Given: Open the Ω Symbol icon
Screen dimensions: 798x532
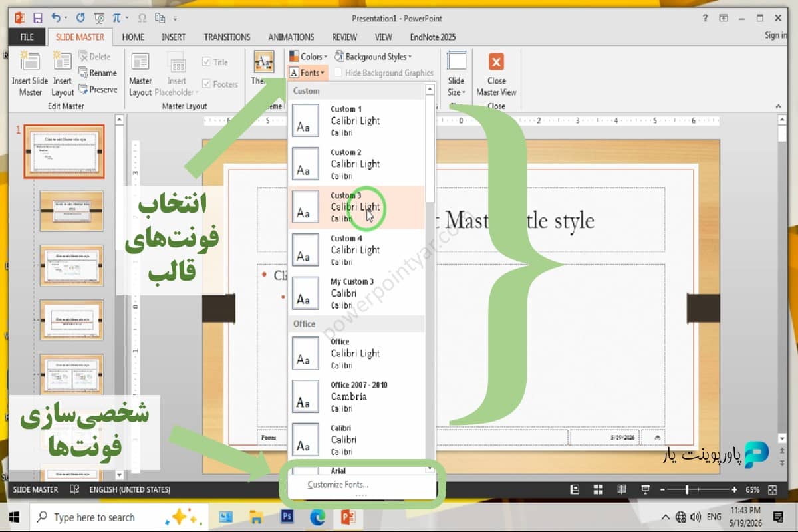Looking at the screenshot, I should (142, 18).
